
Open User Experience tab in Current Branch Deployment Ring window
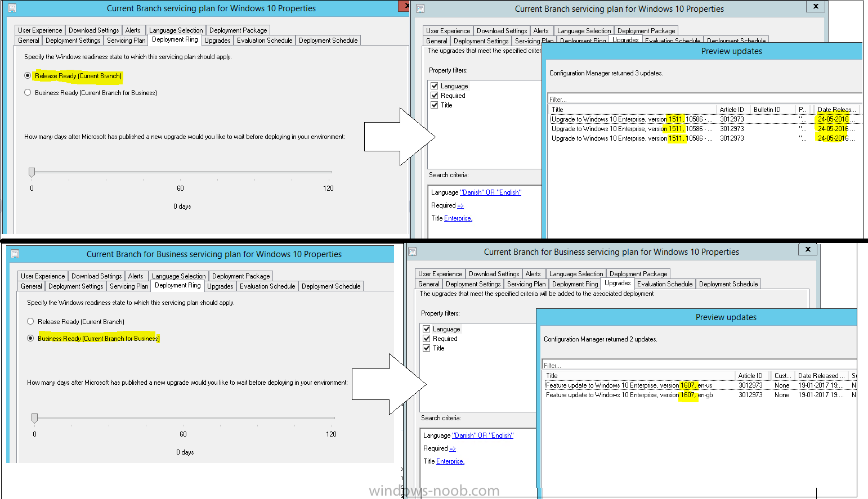tap(40, 30)
